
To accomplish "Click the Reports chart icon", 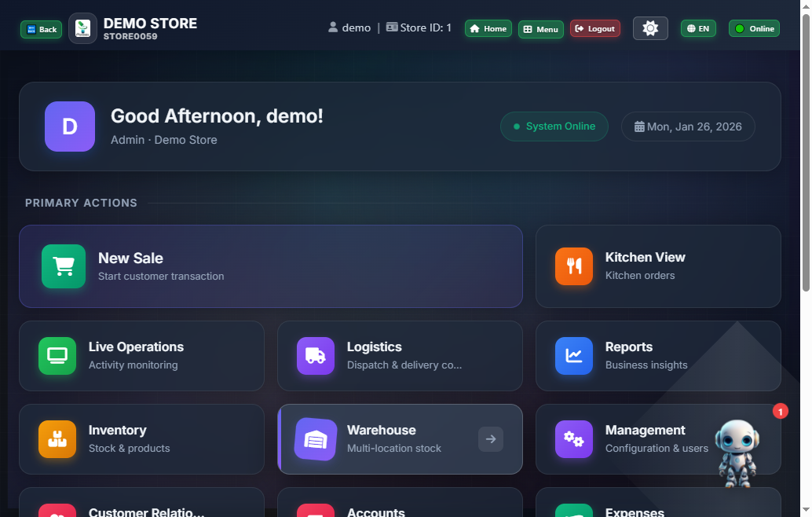I will [574, 356].
